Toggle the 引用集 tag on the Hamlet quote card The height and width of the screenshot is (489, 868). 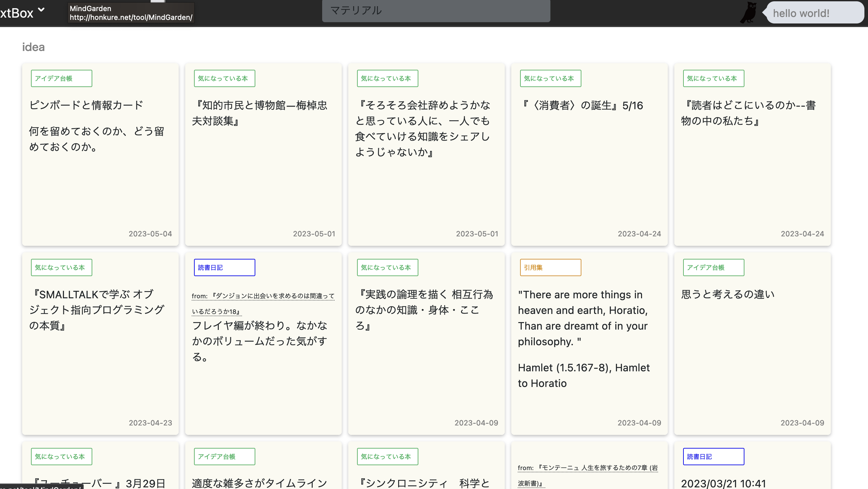point(550,267)
